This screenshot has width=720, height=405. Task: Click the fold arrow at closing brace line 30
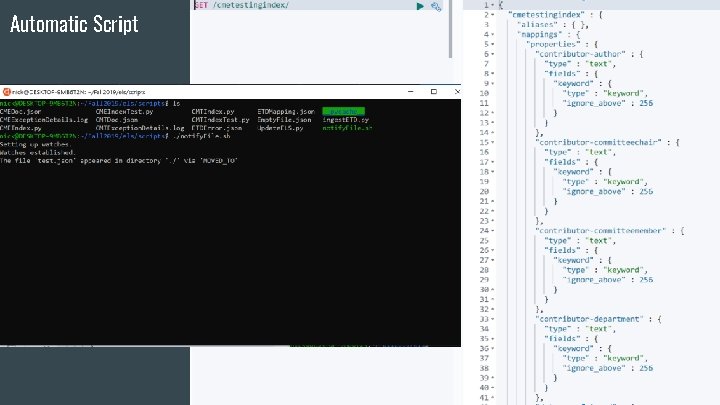click(x=493, y=290)
